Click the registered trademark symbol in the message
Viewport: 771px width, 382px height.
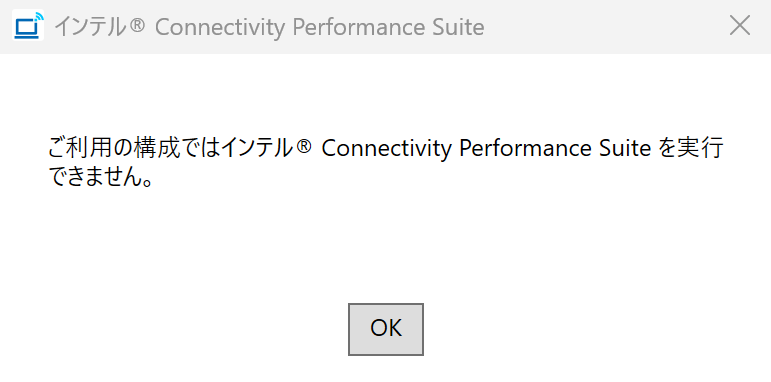(x=304, y=147)
